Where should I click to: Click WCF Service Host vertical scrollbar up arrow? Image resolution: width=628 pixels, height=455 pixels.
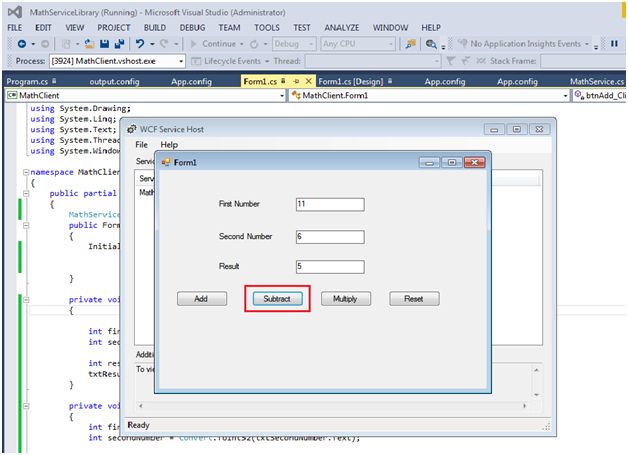point(536,370)
